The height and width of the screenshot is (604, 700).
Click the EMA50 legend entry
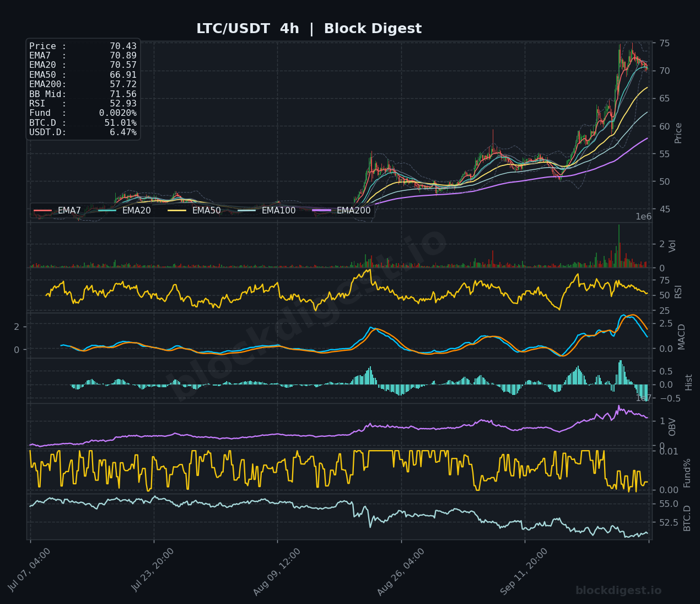[195, 211]
